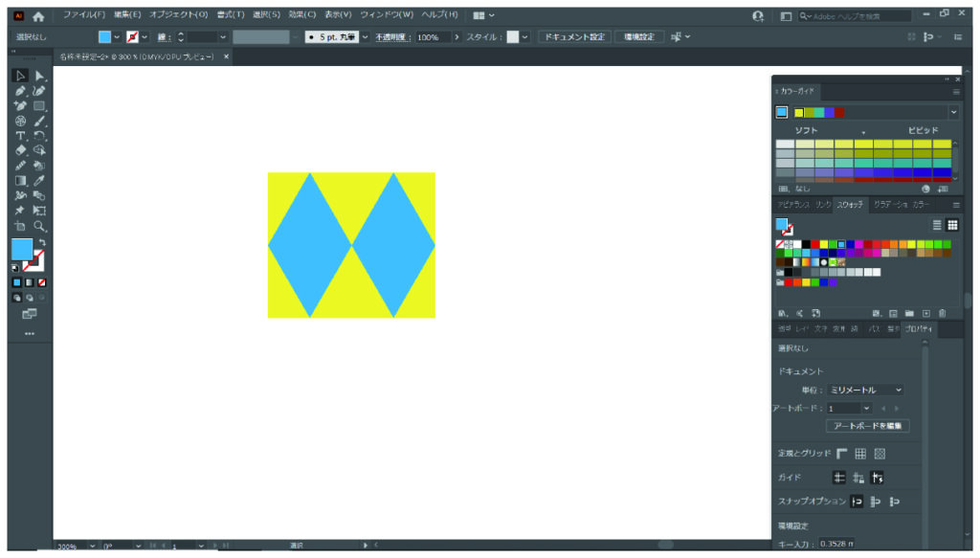Select the Puppet Warp pin tool
The image size is (980, 558).
(x=20, y=211)
